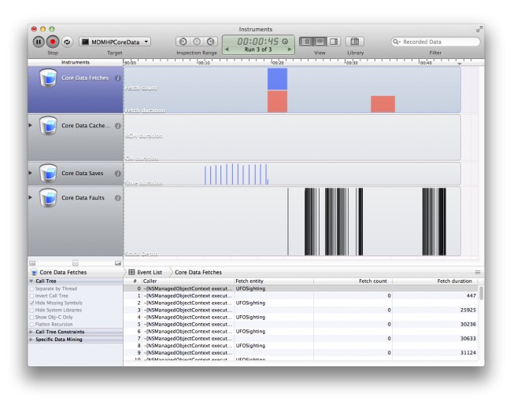The image size is (532, 408).
Task: Click Core Data Fetches breadcrumb in detail bar
Action: pos(198,273)
